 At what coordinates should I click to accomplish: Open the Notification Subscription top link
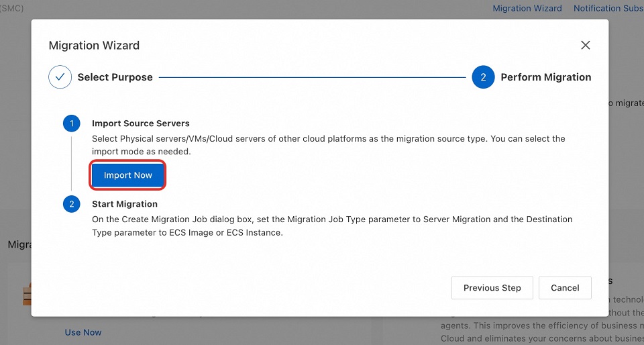coord(608,8)
